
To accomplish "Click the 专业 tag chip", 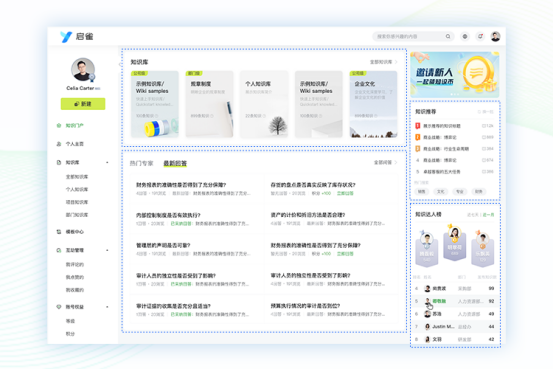I will [x=460, y=192].
